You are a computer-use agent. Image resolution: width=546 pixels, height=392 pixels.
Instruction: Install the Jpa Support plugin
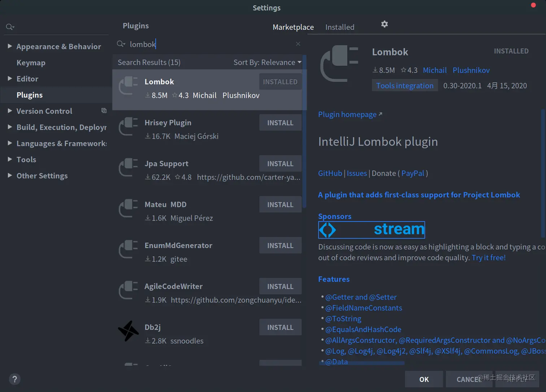(280, 164)
